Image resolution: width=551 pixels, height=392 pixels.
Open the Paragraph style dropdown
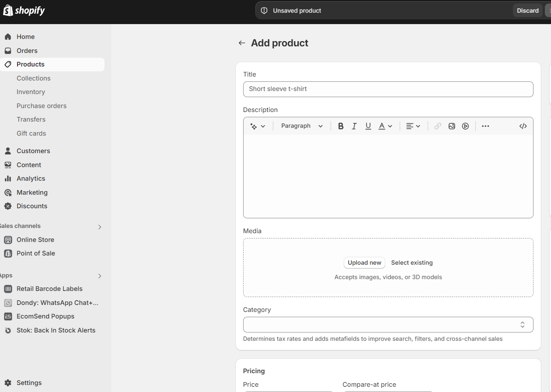[301, 126]
